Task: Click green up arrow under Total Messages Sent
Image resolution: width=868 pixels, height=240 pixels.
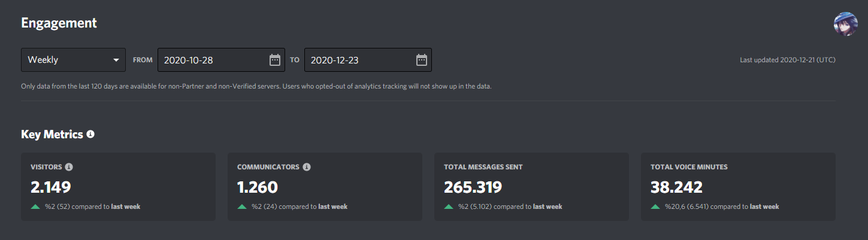Action: tap(449, 206)
